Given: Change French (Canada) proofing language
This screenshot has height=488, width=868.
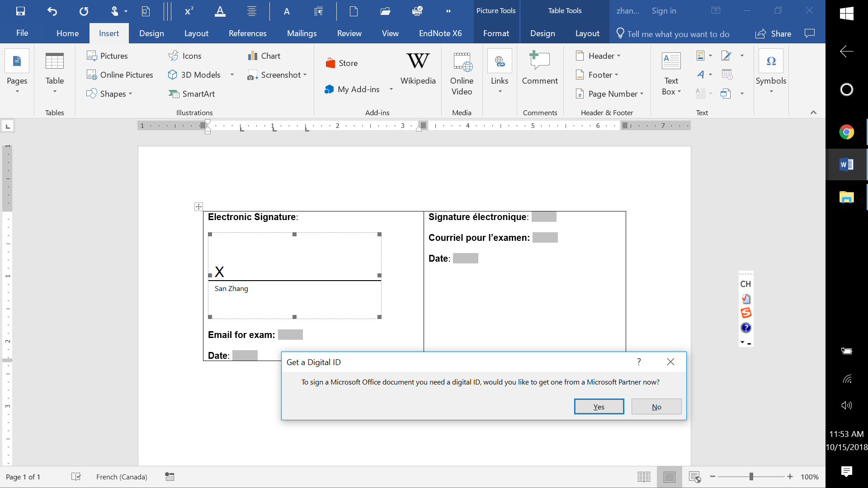Looking at the screenshot, I should point(122,477).
